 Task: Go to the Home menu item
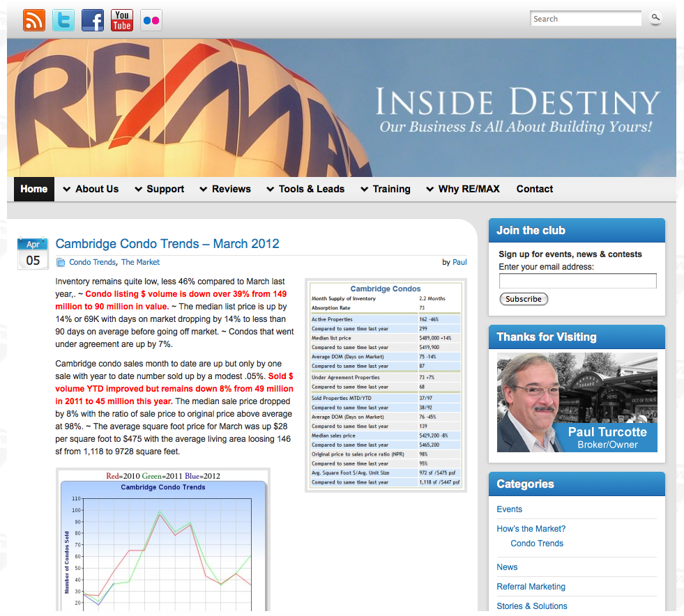click(x=34, y=189)
